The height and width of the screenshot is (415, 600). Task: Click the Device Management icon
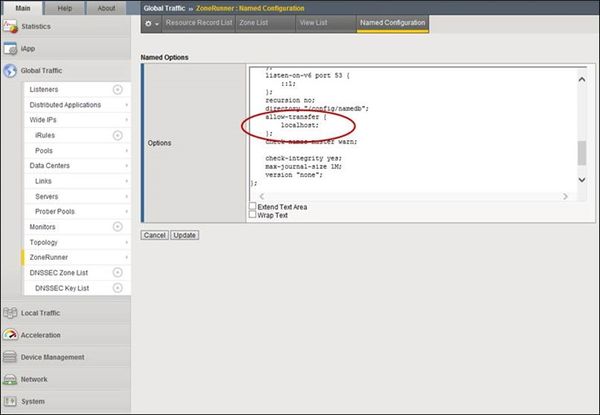pos(10,357)
